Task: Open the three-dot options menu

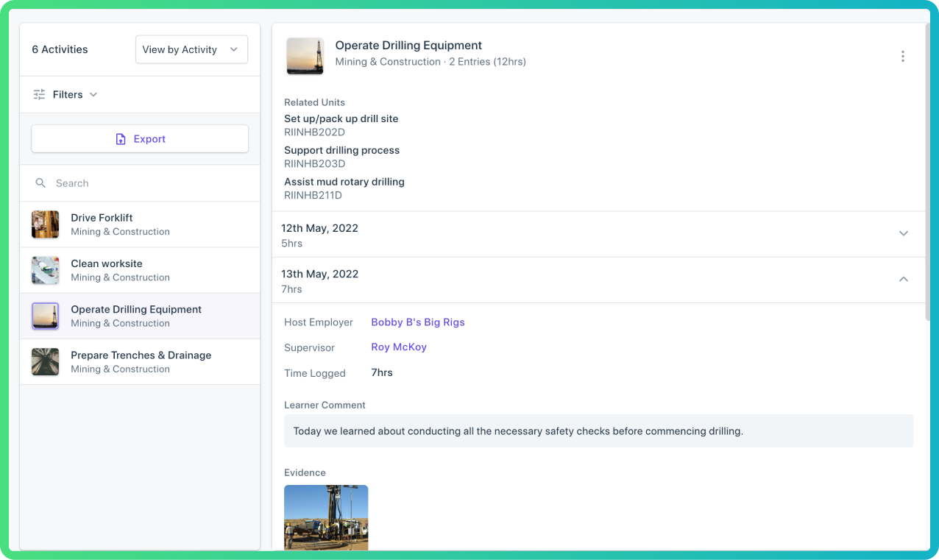Action: (902, 56)
